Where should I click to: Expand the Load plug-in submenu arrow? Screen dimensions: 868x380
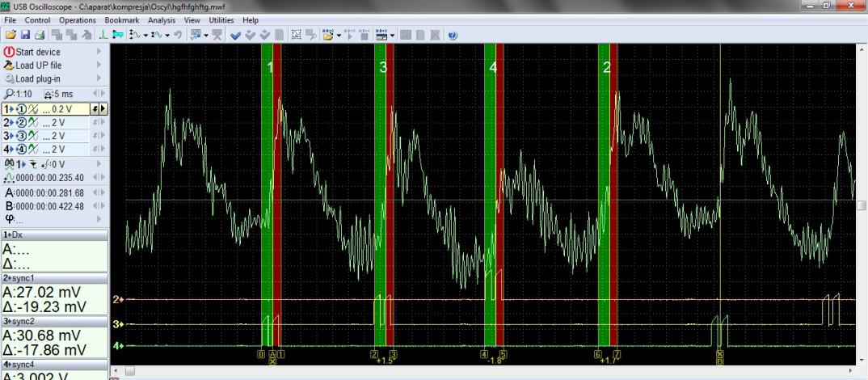point(99,79)
